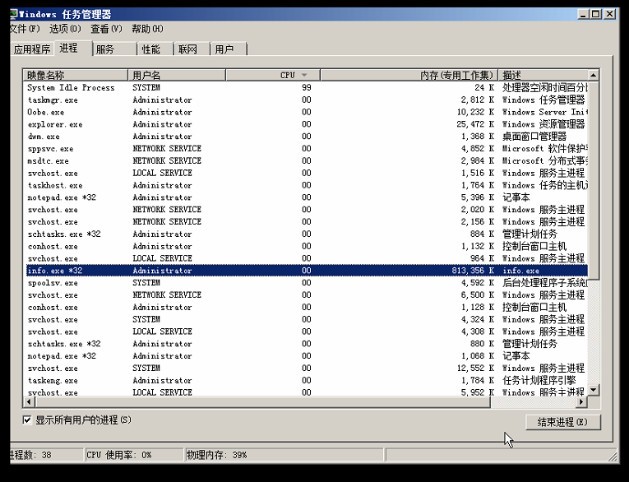
Task: Click the CPU 使用率: 0% status entry
Action: (x=133, y=455)
